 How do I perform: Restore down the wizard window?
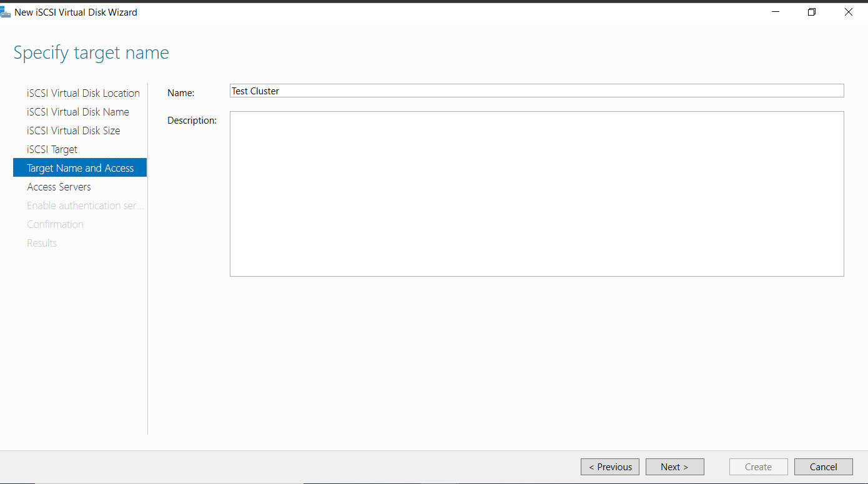pos(812,12)
